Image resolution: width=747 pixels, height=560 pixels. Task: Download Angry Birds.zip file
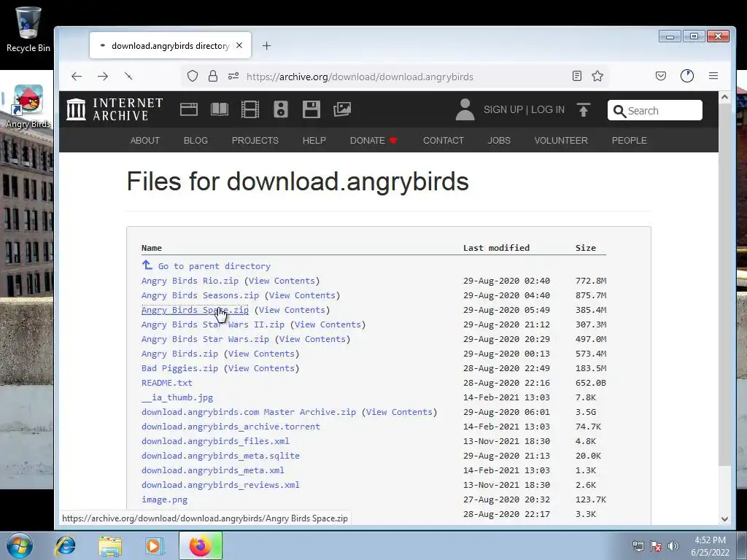(x=179, y=354)
